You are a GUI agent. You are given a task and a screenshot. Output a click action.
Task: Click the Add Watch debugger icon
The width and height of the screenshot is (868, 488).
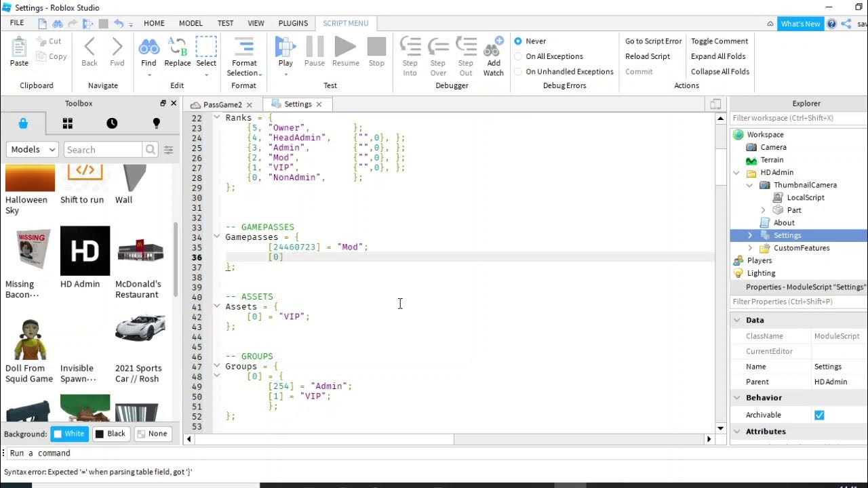494,47
